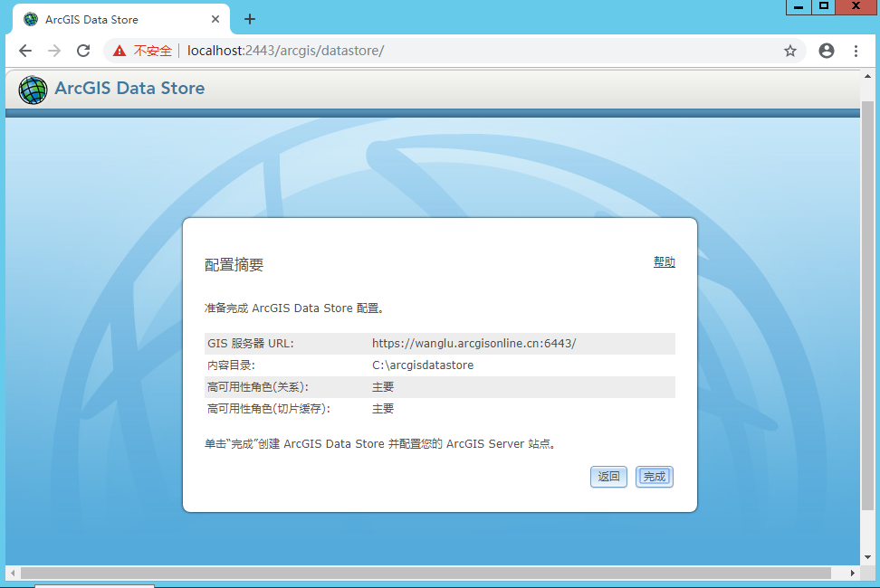880x588 pixels.
Task: Click the GIS 服务器 URL label
Action: point(251,344)
